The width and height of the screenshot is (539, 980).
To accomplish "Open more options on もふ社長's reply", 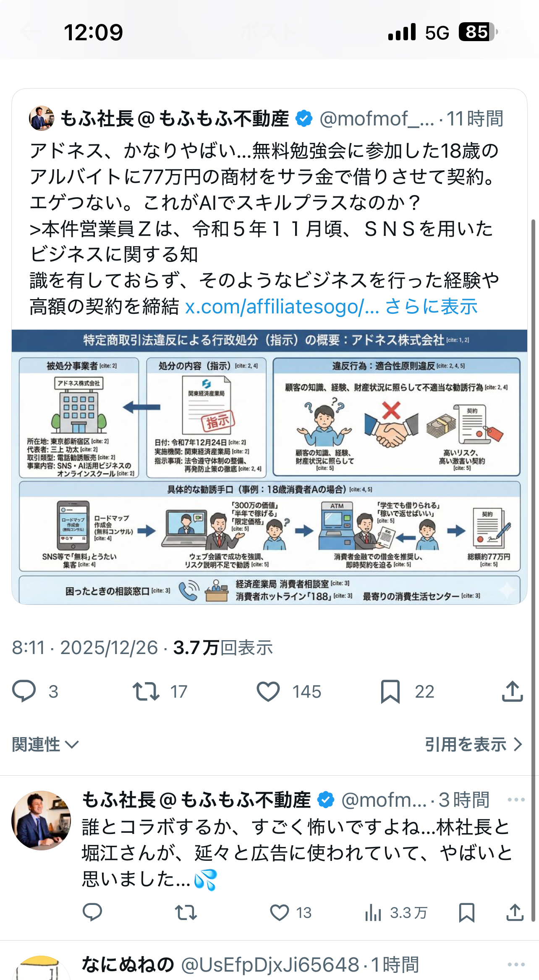I will pyautogui.click(x=516, y=800).
